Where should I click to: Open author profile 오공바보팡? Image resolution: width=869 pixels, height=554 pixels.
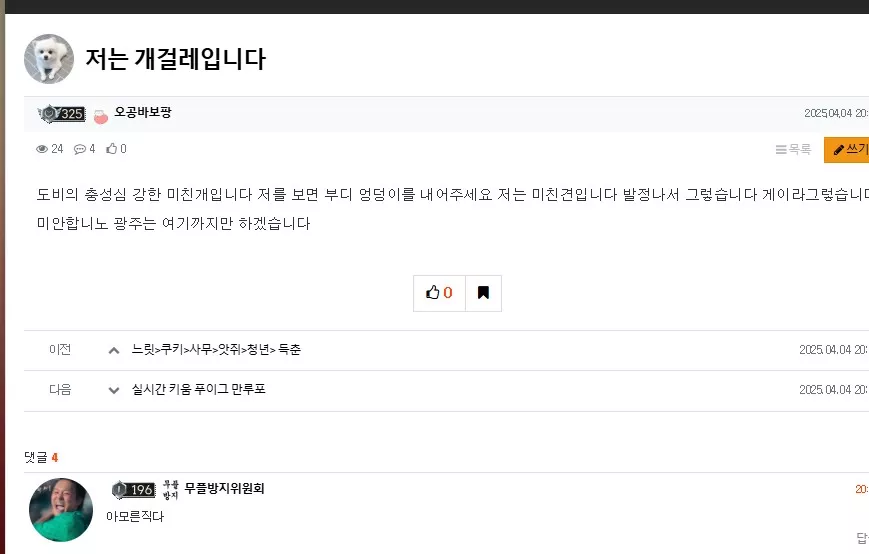(143, 112)
